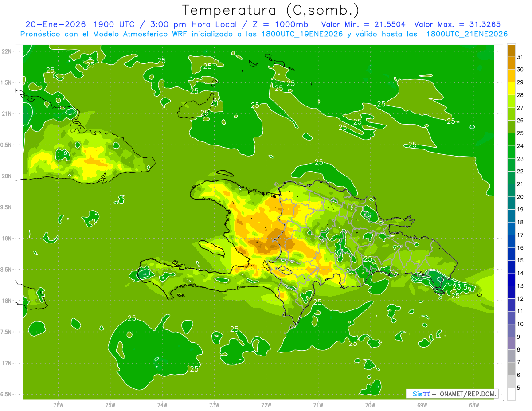Click the "19N" latitude label

7,239
